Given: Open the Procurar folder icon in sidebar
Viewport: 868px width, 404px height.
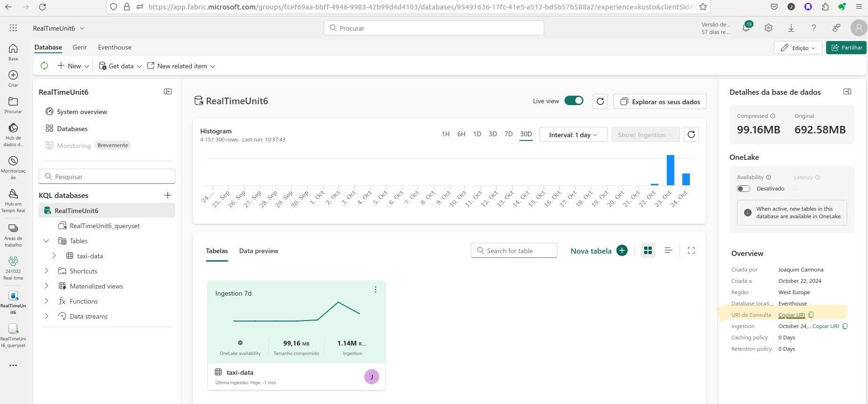Looking at the screenshot, I should 13,101.
